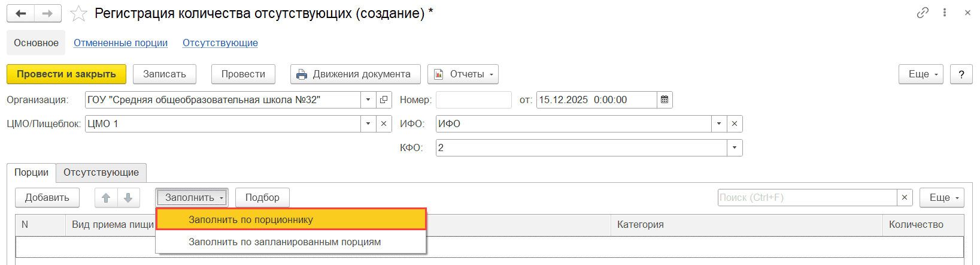Screen dimensions: 980x265
Task: Click the forward navigation arrow
Action: tap(47, 13)
